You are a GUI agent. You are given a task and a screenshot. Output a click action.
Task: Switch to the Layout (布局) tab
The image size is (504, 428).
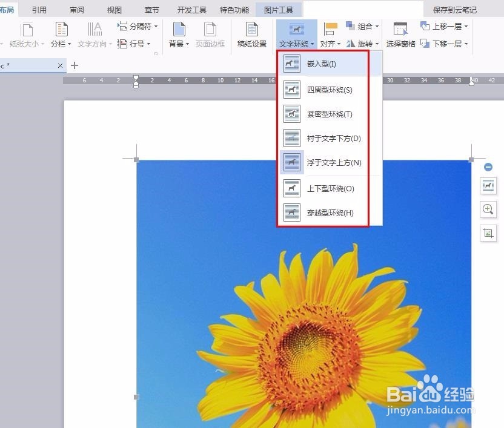8,10
